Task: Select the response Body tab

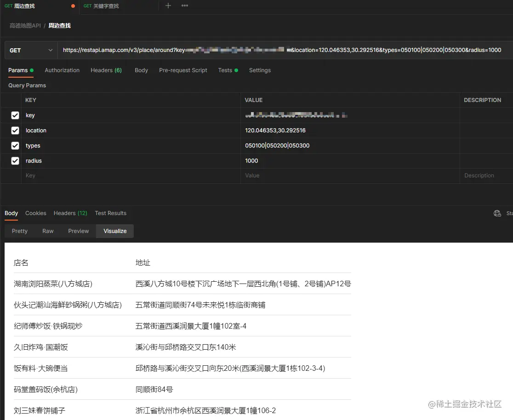Action: pos(11,213)
